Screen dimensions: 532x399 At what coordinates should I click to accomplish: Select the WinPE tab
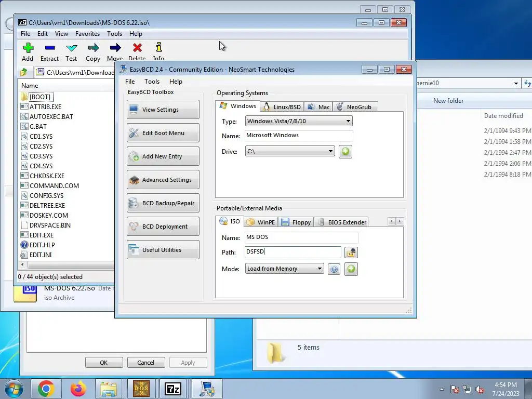click(261, 222)
